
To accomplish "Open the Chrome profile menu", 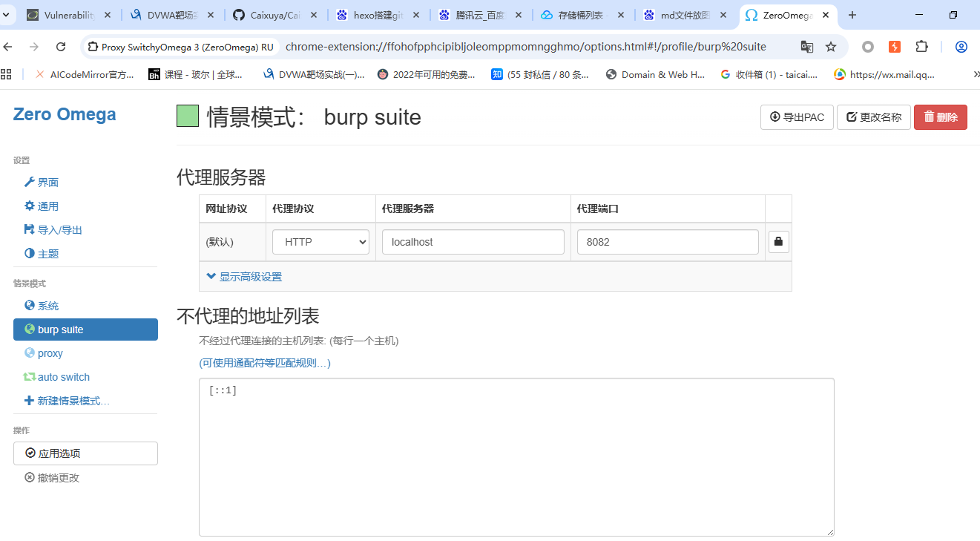I will coord(961,47).
